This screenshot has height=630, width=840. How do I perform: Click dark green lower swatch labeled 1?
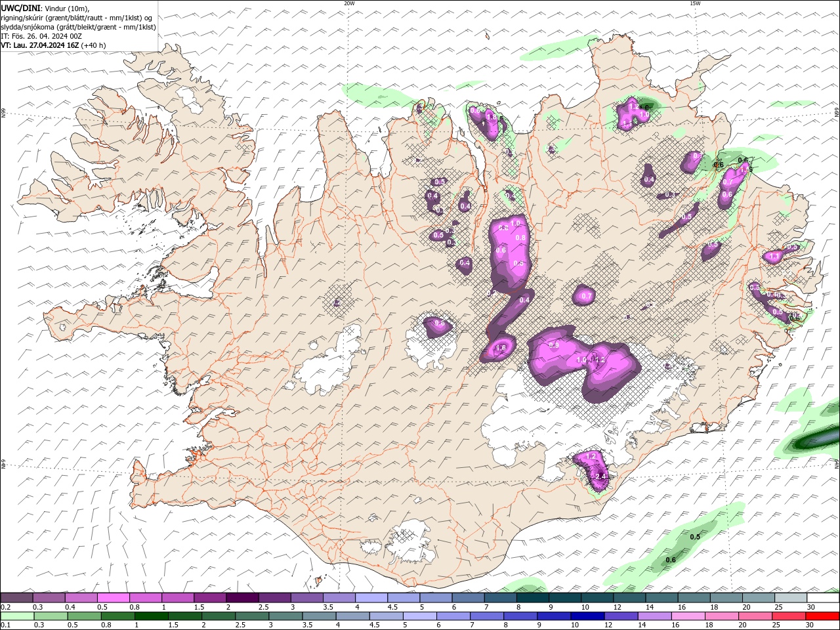point(151,616)
